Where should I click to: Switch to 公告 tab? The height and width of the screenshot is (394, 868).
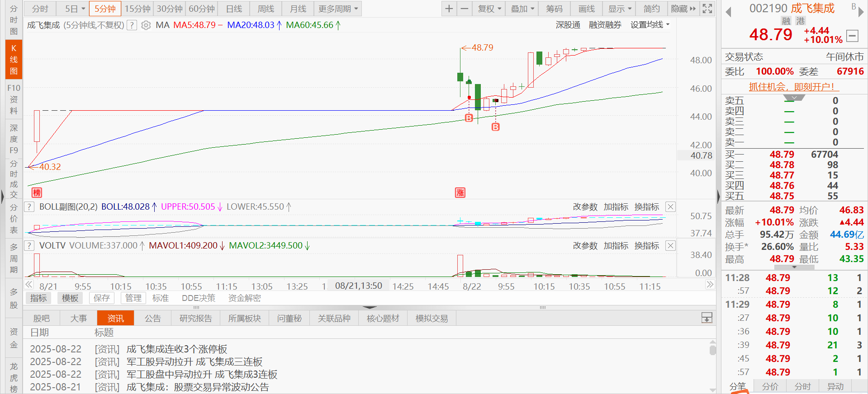pos(152,318)
